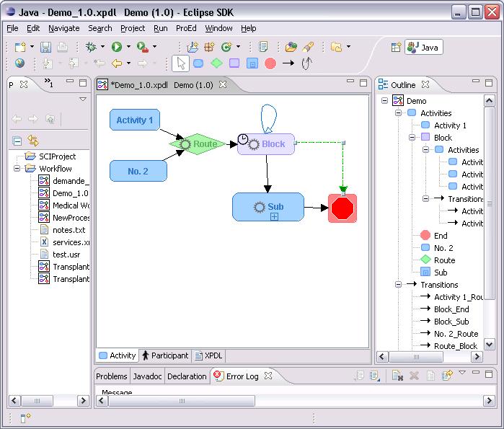Select the purple Block activity tool
This screenshot has width=504, height=429.
pos(234,63)
